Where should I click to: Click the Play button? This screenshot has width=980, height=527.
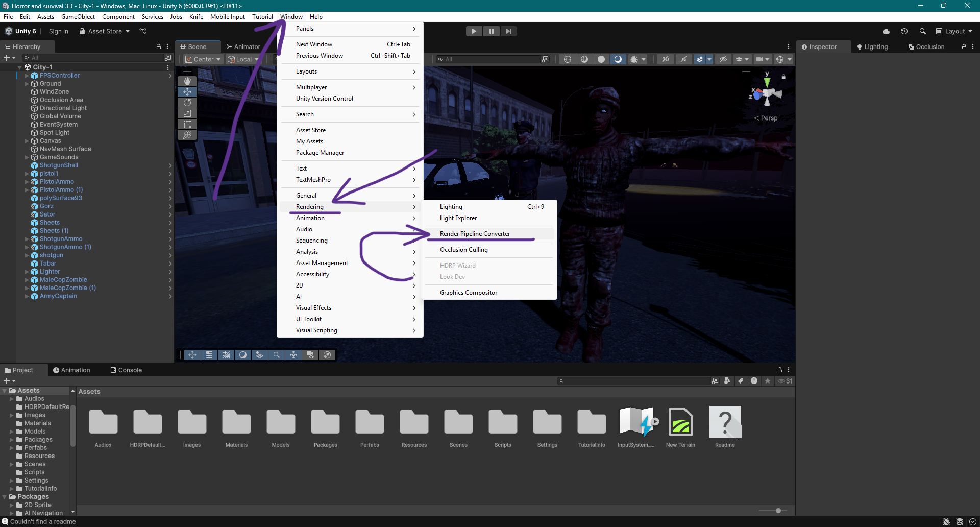pos(474,31)
